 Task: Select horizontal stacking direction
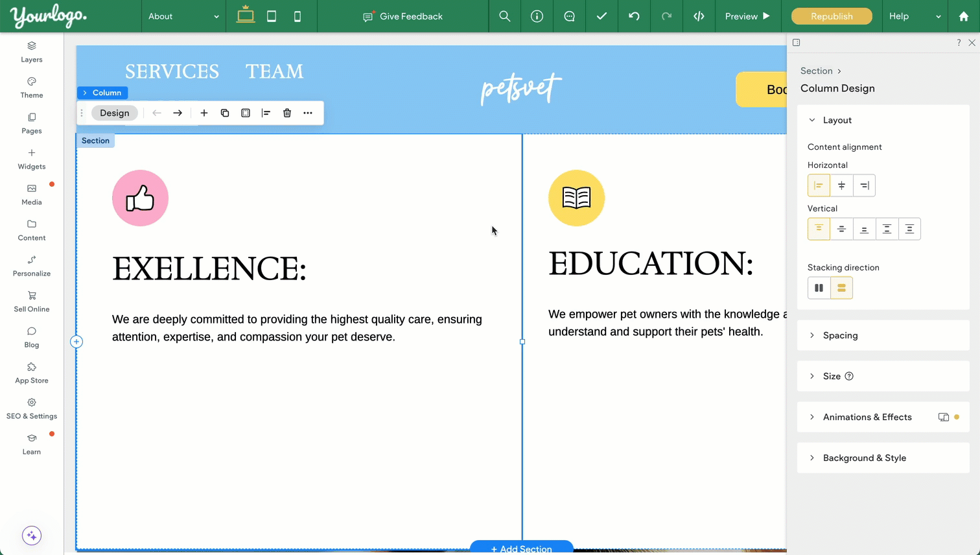819,288
